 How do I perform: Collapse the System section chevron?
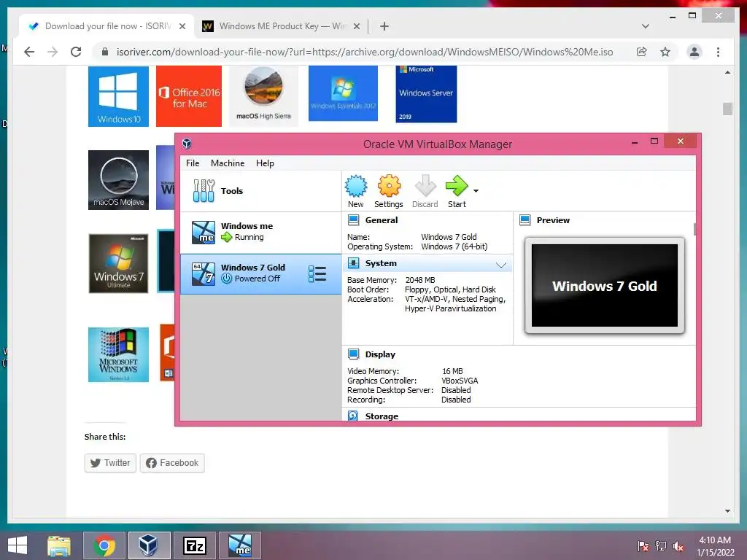tap(500, 265)
